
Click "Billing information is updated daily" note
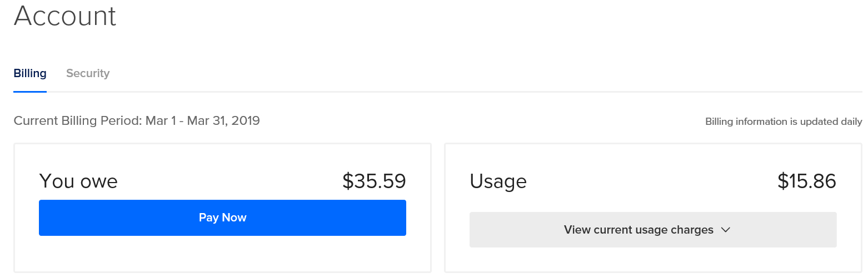click(784, 122)
